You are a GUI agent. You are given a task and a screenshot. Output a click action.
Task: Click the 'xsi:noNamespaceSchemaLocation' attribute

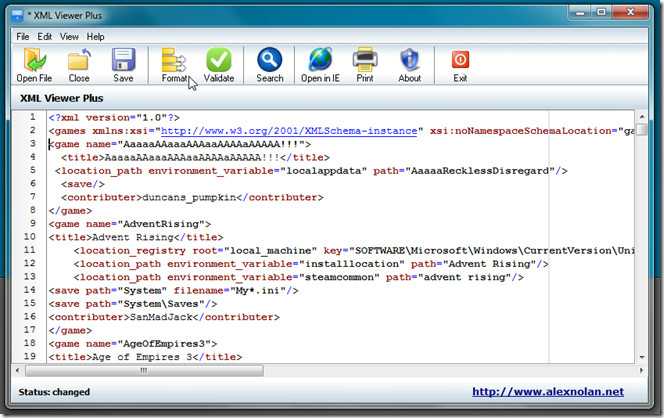[x=520, y=131]
